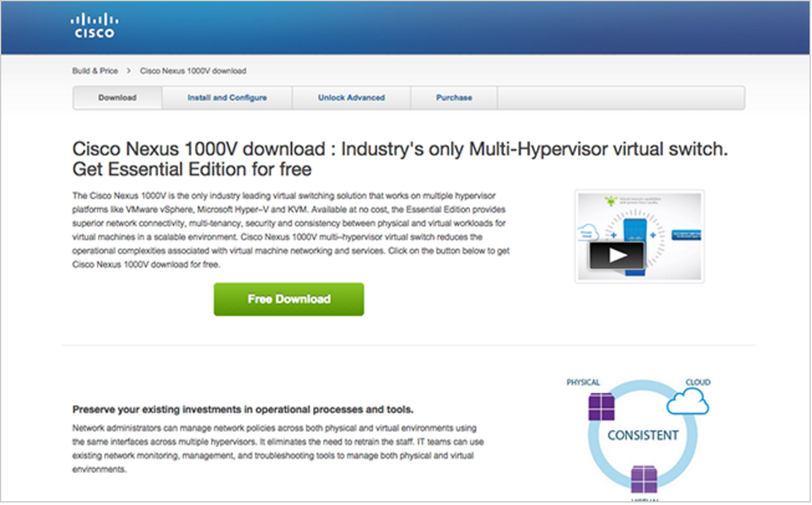
Task: Open the Build & Price breadcrumb link
Action: [x=95, y=71]
